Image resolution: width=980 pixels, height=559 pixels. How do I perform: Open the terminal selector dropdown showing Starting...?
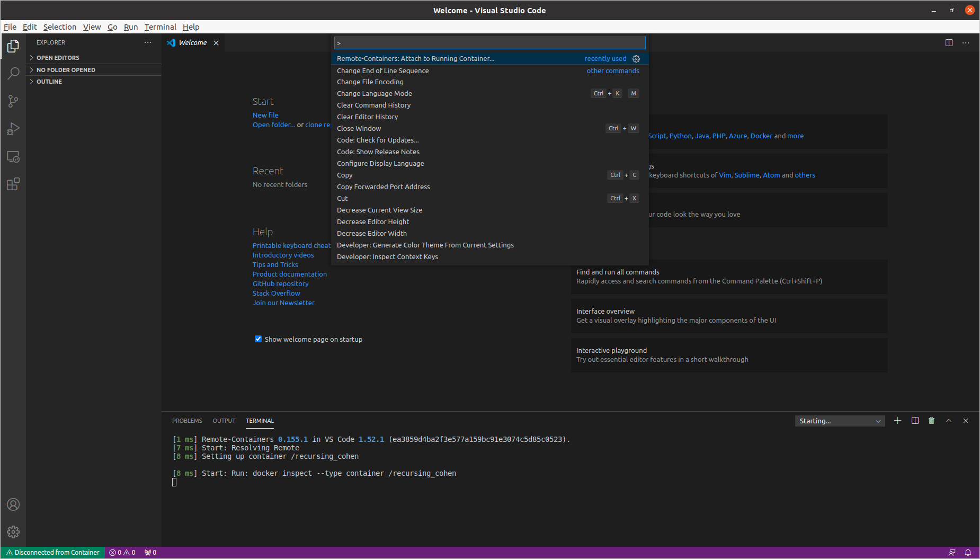[840, 421]
